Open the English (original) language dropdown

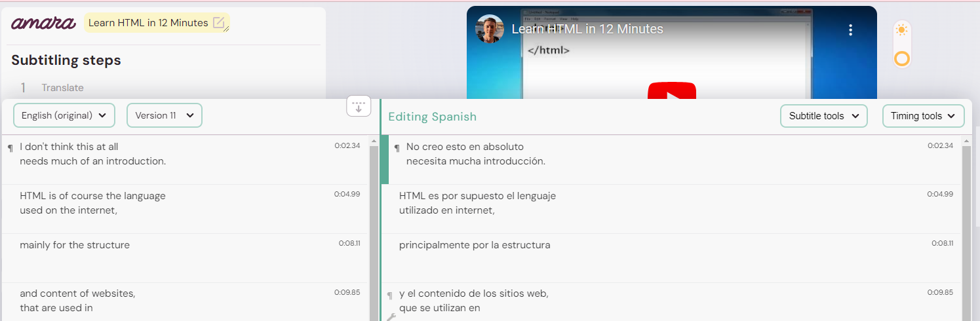pyautogui.click(x=64, y=115)
